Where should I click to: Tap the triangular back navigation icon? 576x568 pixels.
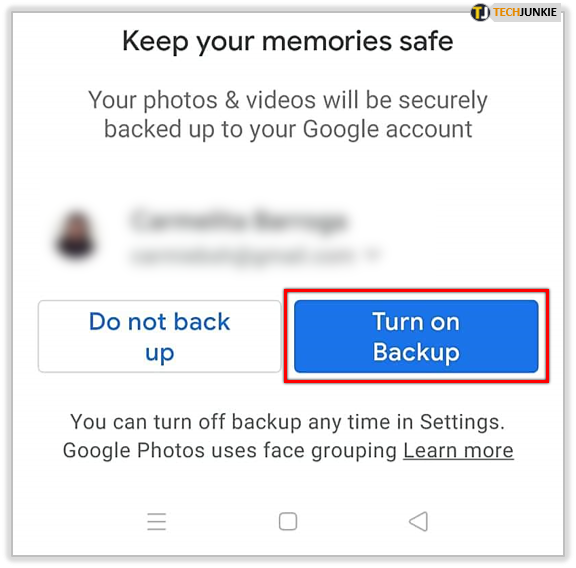pyautogui.click(x=418, y=521)
